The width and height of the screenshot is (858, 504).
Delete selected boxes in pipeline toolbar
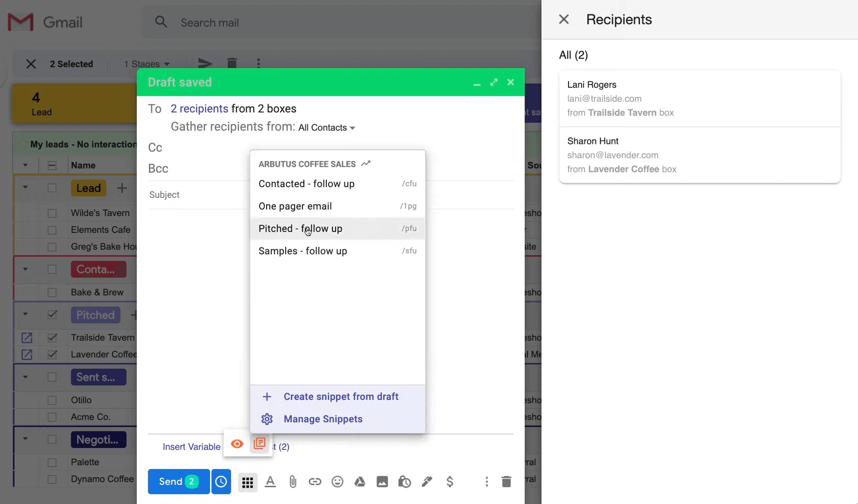coord(232,63)
